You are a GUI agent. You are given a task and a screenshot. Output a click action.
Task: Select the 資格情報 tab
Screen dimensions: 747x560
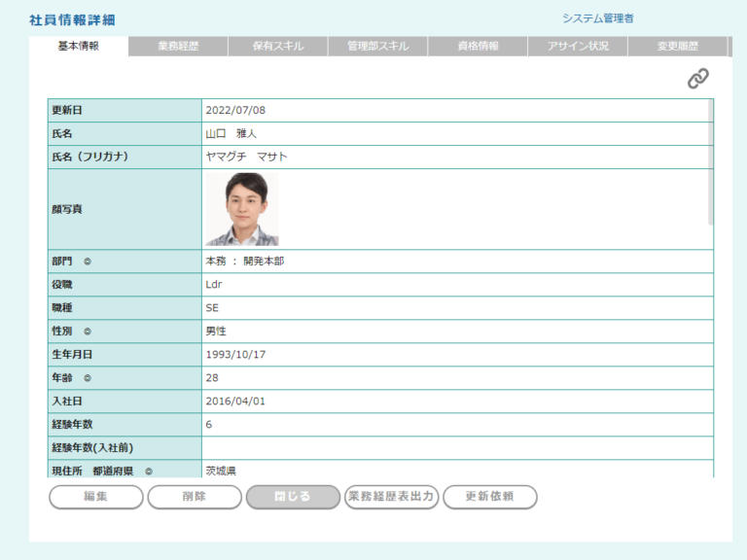point(478,47)
